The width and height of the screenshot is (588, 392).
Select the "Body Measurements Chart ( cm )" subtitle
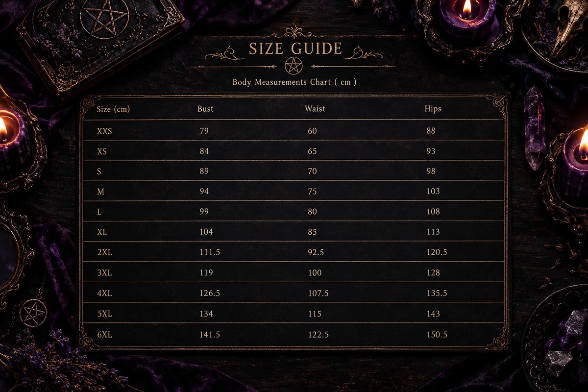point(294,82)
